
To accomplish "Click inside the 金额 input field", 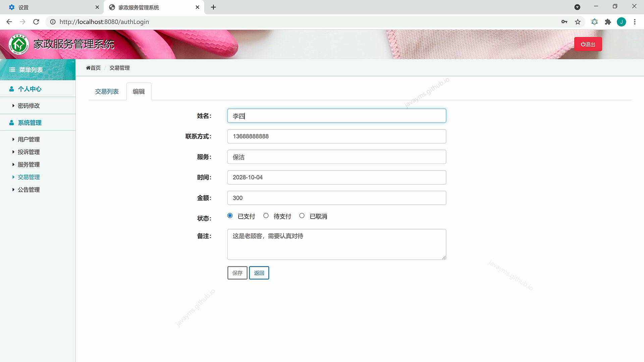I will (x=336, y=198).
